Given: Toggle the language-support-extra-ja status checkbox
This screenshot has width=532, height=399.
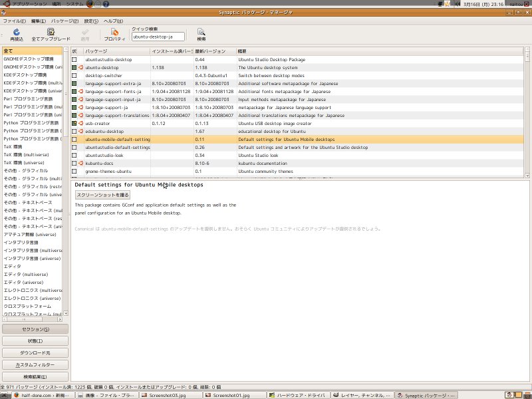Looking at the screenshot, I should (74, 84).
